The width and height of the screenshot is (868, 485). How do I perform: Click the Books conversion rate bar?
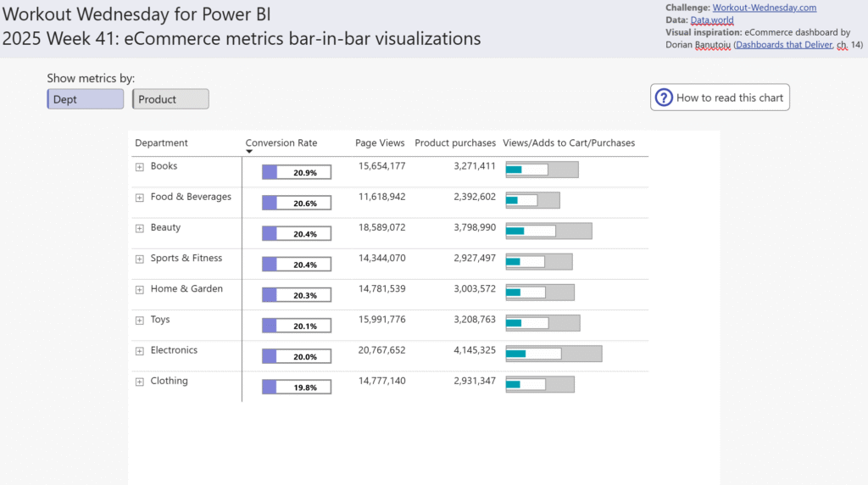coord(297,172)
